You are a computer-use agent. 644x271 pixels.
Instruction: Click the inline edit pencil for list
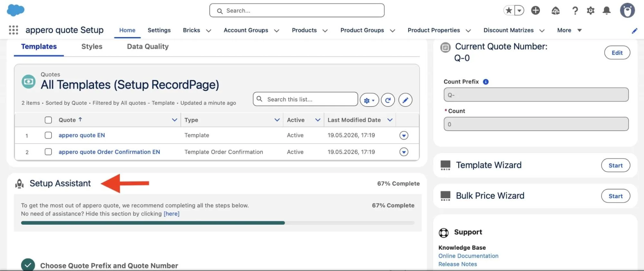point(405,100)
